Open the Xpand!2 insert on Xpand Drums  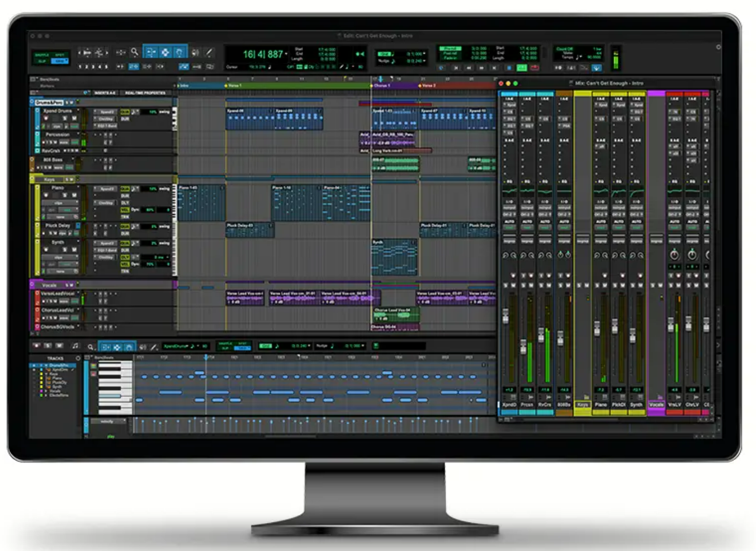[x=106, y=112]
